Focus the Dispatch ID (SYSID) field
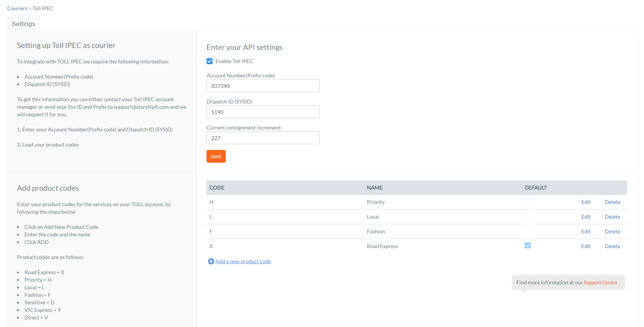This screenshot has height=327, width=644. coord(263,112)
